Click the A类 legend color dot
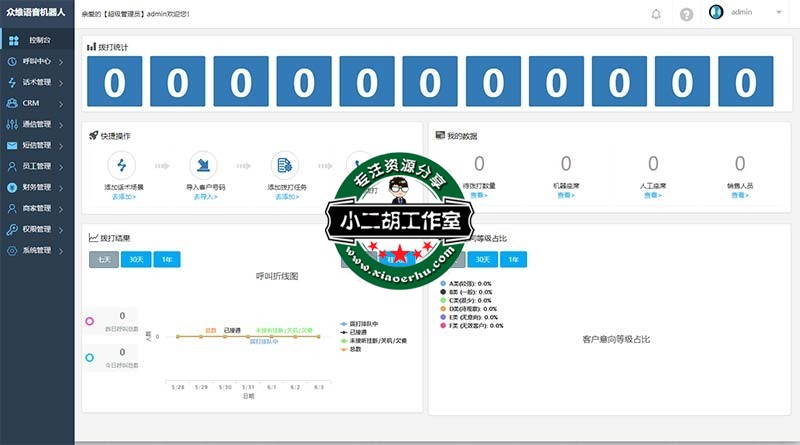The width and height of the screenshot is (800, 445). coord(443,284)
